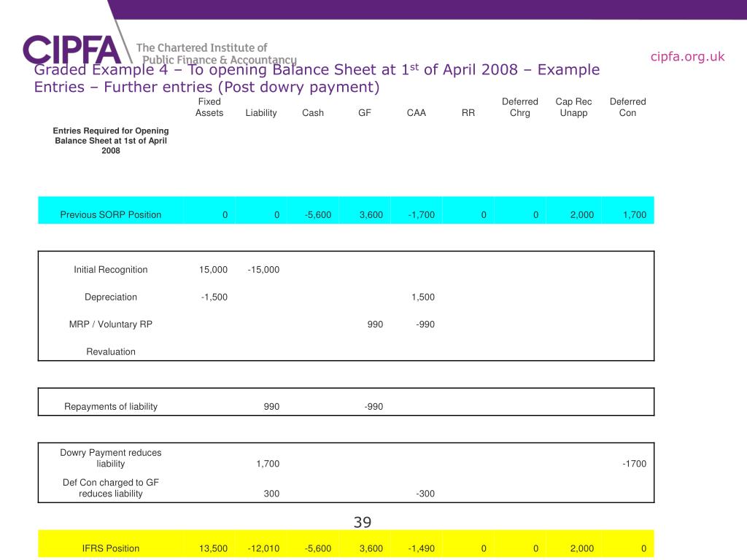Click the 'MRP / Voluntary RP' row label
This screenshot has width=747, height=560.
point(111,324)
